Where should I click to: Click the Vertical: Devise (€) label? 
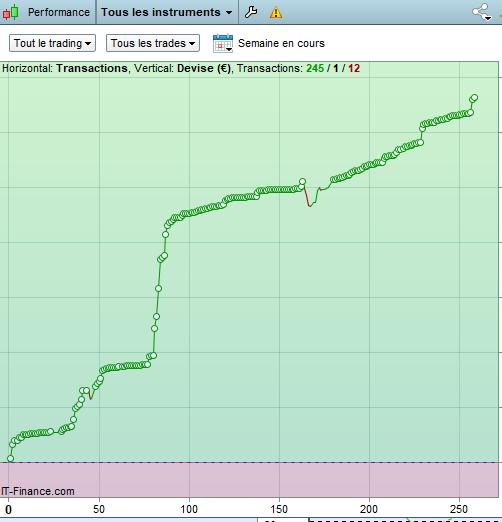182,68
